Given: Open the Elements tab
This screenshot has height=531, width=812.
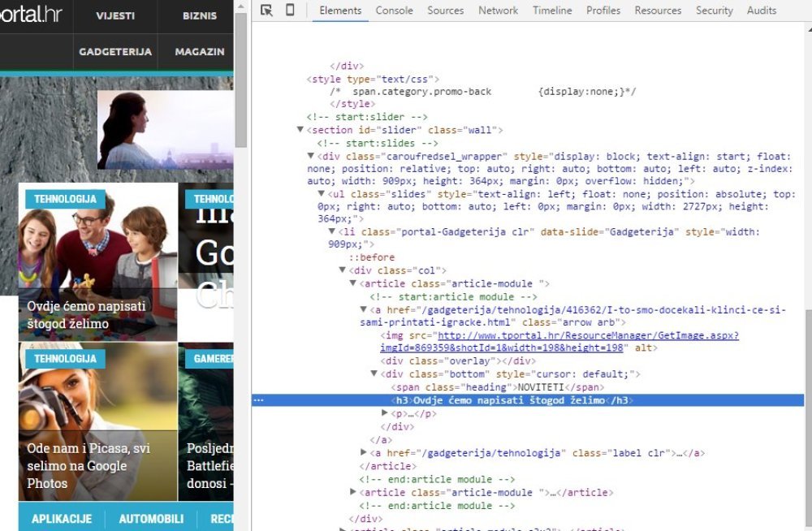Looking at the screenshot, I should pos(340,11).
